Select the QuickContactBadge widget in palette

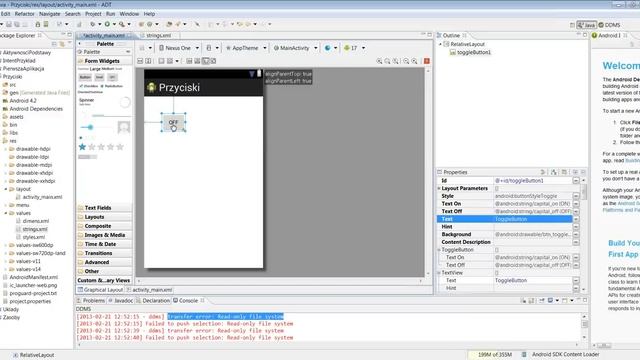tap(124, 128)
